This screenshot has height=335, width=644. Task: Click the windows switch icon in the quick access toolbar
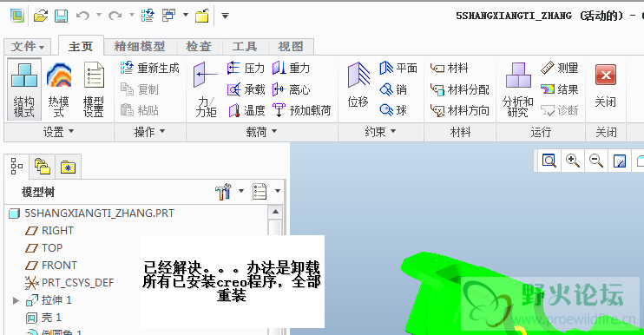click(x=168, y=16)
